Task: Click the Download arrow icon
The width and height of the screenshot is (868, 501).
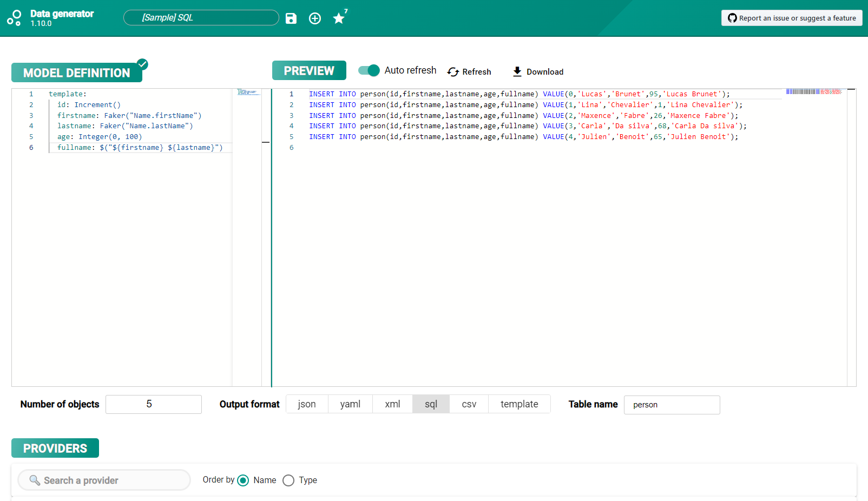Action: pos(517,71)
